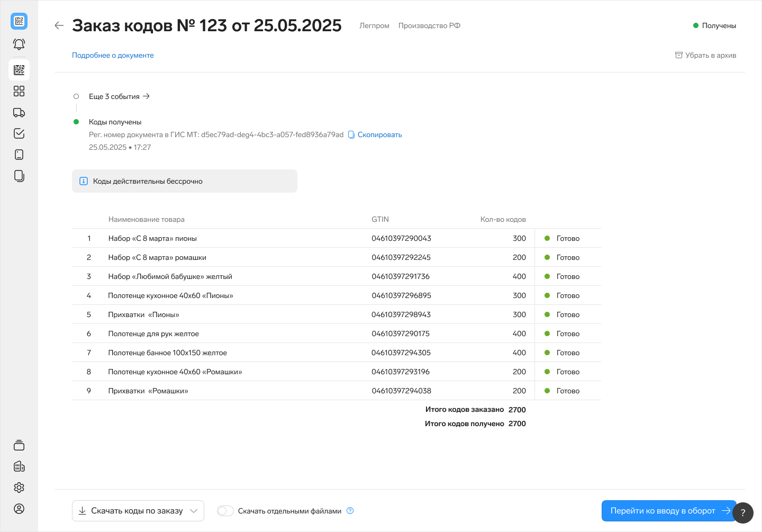Select row "Полотенце для рук желтое"
The height and width of the screenshot is (532, 762).
click(153, 333)
